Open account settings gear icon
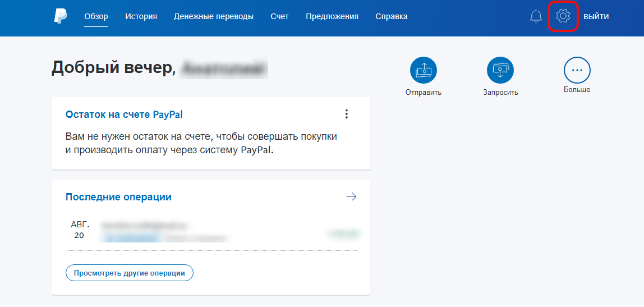Image resolution: width=644 pixels, height=307 pixels. [563, 16]
